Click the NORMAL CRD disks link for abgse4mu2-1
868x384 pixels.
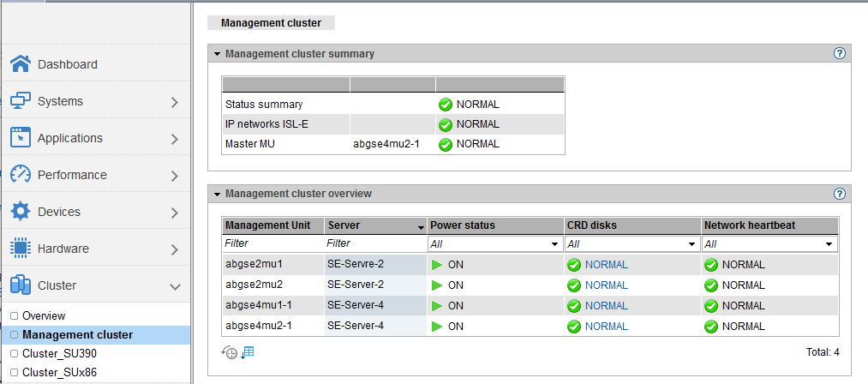[x=606, y=327]
